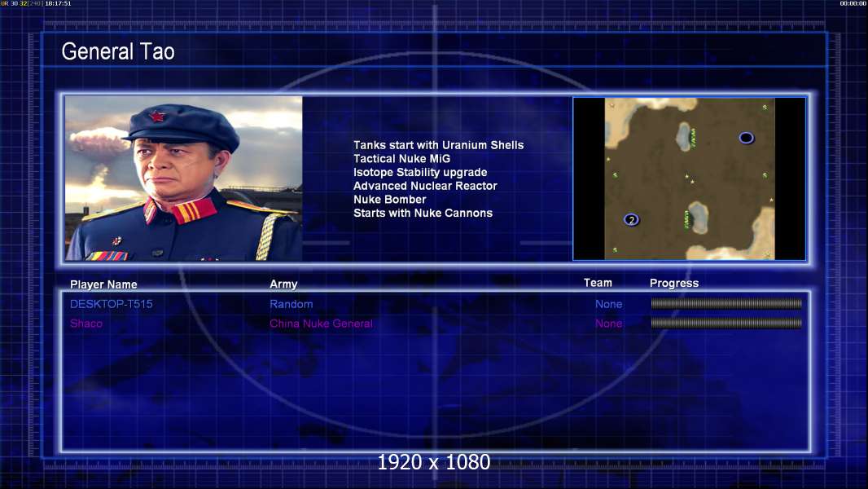Click the General Tao portrait image
868x489 pixels.
[184, 178]
